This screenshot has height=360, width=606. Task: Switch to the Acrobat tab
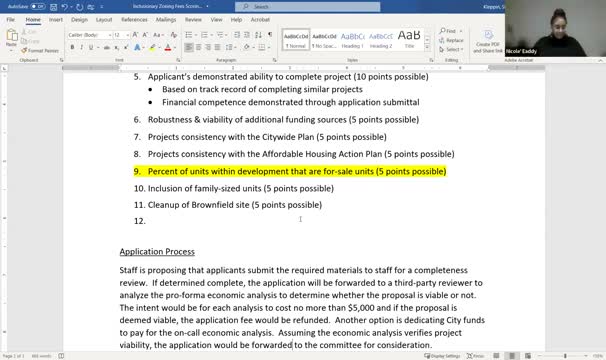260,19
